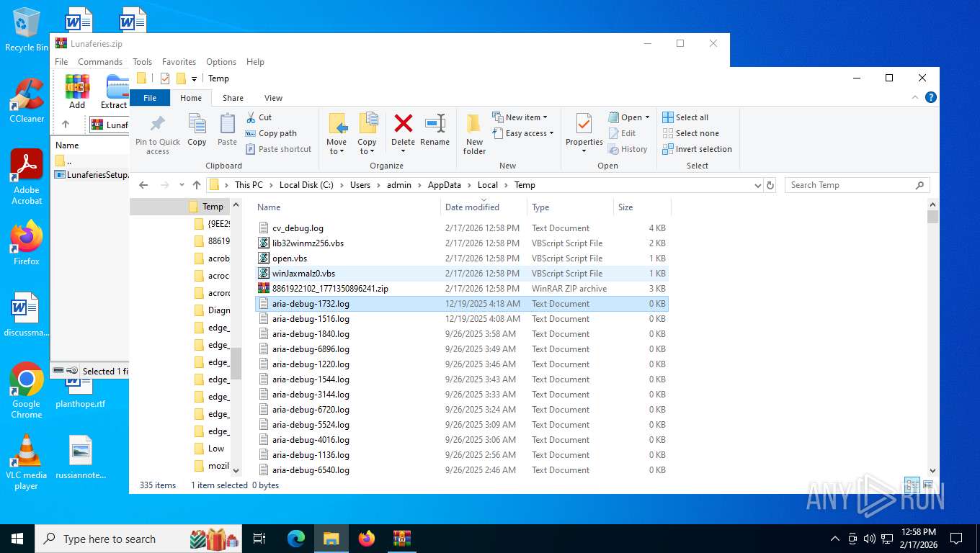The width and height of the screenshot is (980, 553).
Task: Sort by Date modified column header
Action: (484, 207)
